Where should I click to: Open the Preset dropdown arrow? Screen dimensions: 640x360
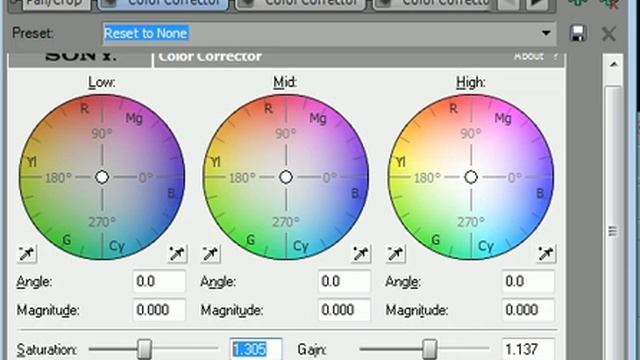(x=546, y=33)
